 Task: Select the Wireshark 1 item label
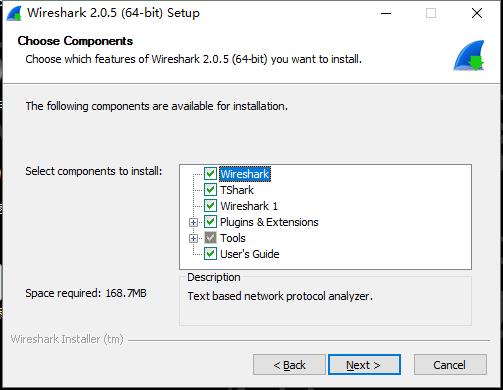pyautogui.click(x=249, y=206)
